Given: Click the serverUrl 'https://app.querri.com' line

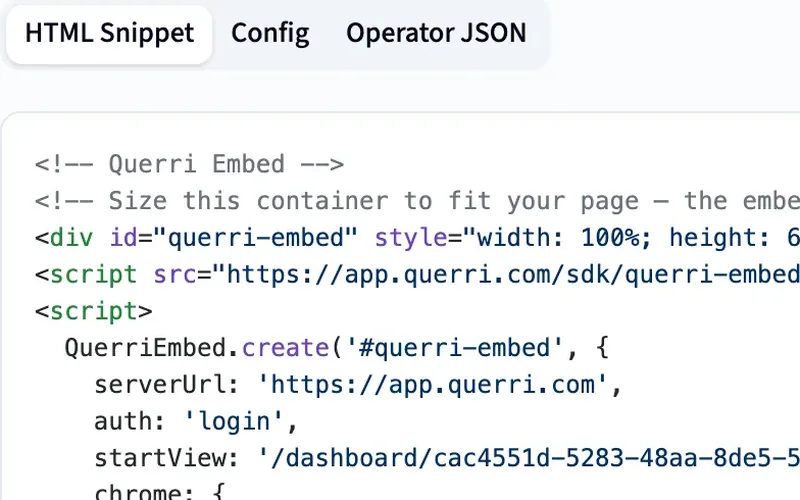Looking at the screenshot, I should 358,385.
